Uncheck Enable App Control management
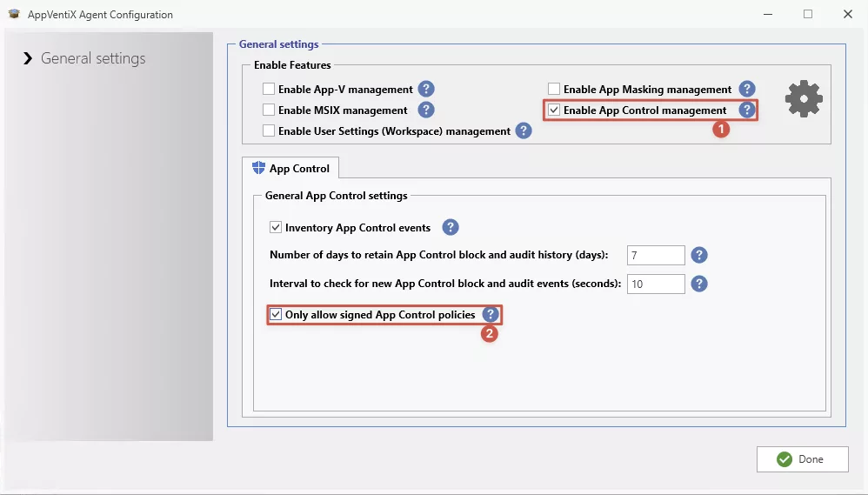The width and height of the screenshot is (868, 495). (553, 110)
